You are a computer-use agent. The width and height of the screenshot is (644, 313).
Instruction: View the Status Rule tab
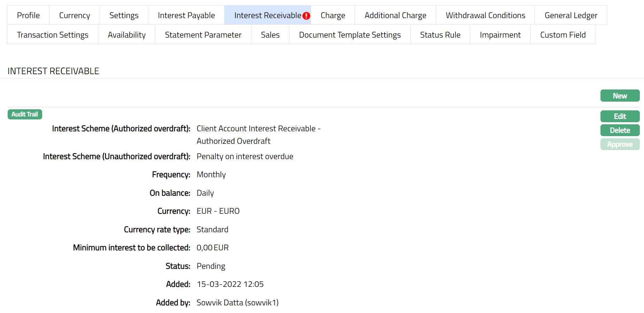click(440, 35)
